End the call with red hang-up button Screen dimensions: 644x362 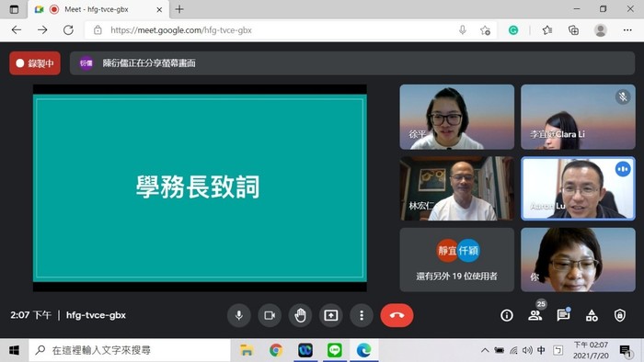point(397,315)
